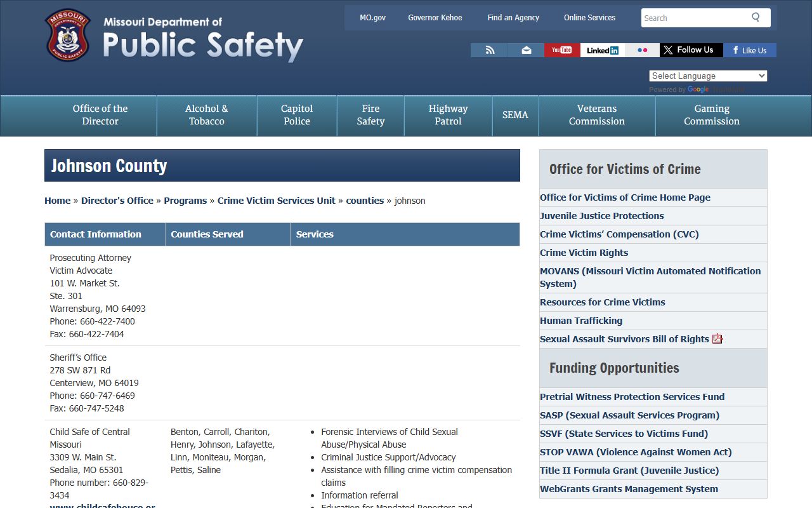Open Gaming Commission menu item
Image resolution: width=812 pixels, height=508 pixels.
pyautogui.click(x=712, y=115)
